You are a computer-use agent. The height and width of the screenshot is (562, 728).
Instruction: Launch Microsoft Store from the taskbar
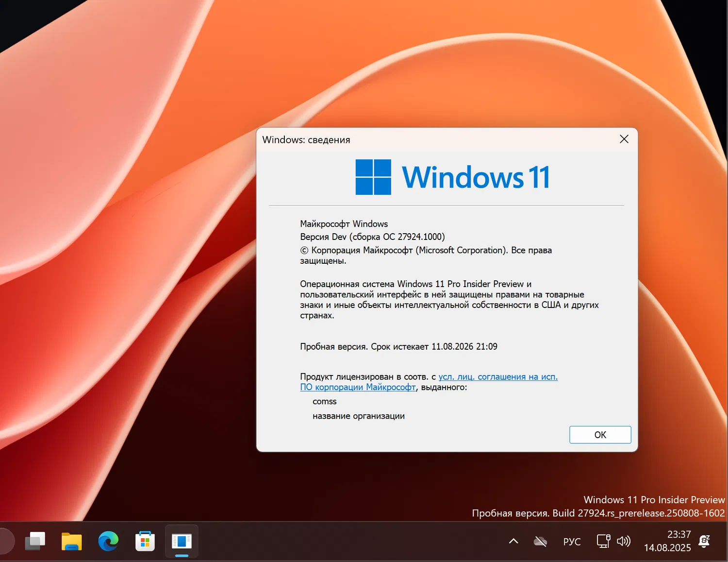tap(145, 541)
